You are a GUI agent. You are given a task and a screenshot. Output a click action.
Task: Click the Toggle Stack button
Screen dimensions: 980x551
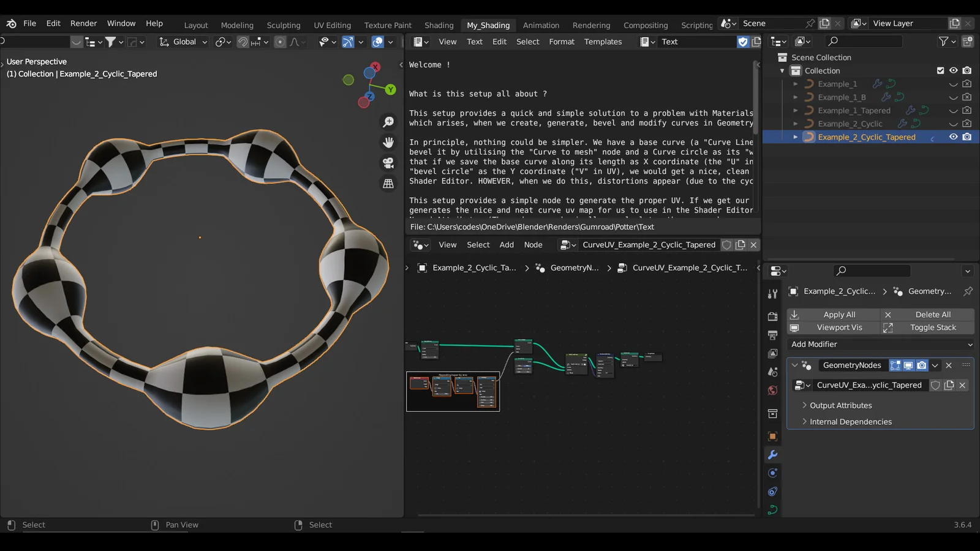[x=932, y=327]
